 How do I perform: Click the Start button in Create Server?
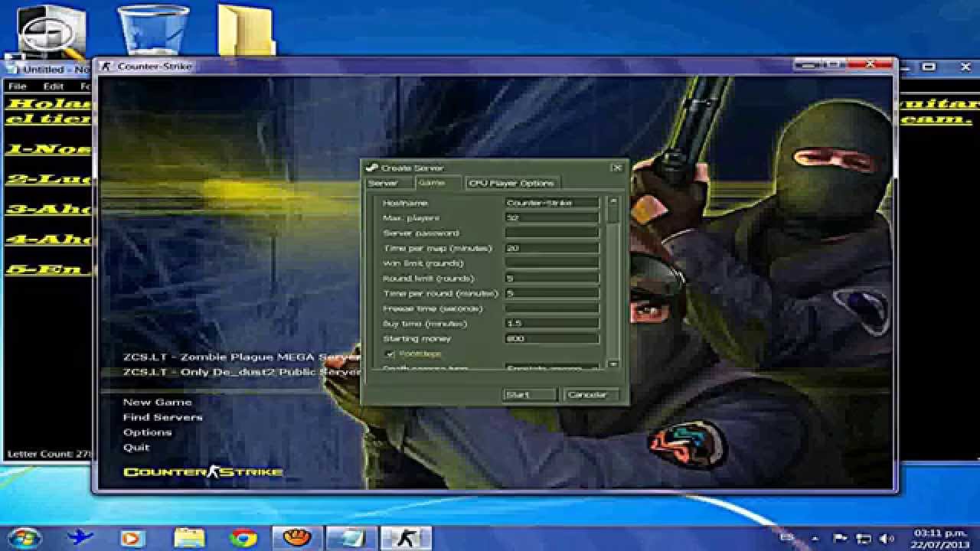coord(529,395)
